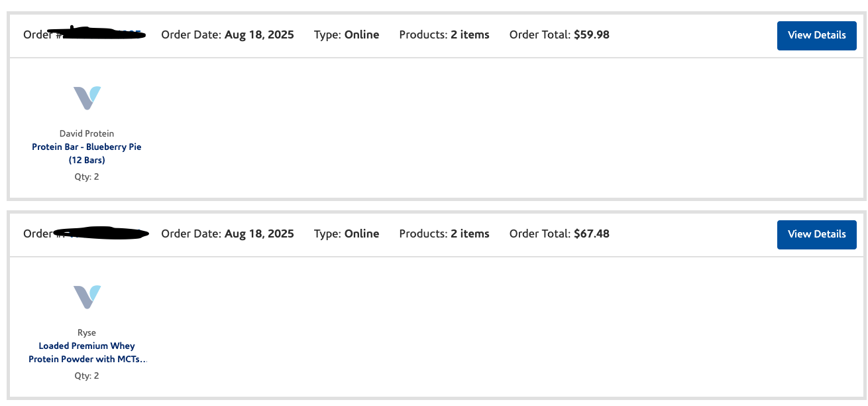
Task: Click Products: 2 items in the $67.48 order
Action: 445,234
